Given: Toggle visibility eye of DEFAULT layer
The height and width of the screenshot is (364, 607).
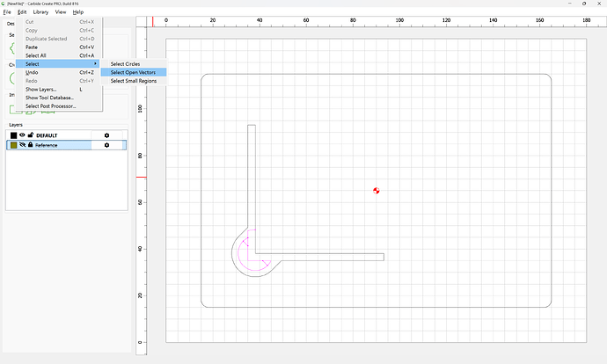Looking at the screenshot, I should click(22, 135).
